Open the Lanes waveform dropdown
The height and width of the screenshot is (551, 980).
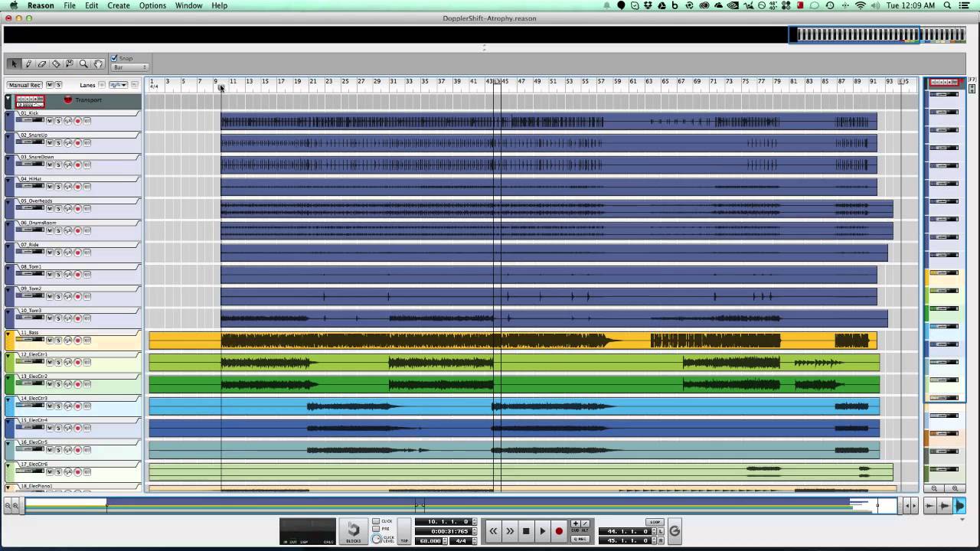118,85
